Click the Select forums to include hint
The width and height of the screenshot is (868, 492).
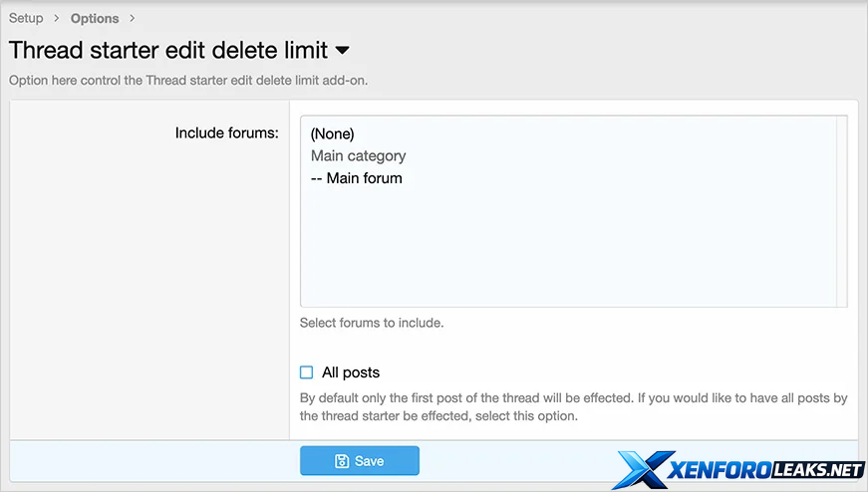(372, 323)
